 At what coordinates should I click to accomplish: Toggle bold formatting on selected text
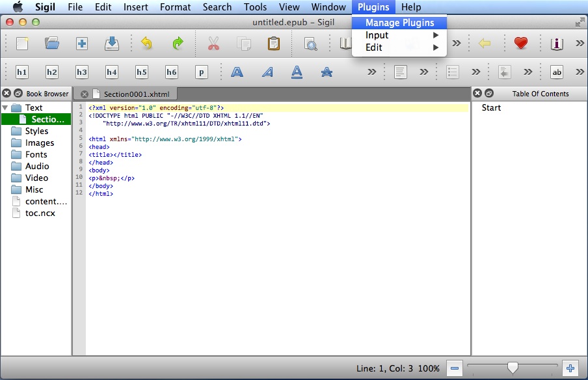coord(237,72)
